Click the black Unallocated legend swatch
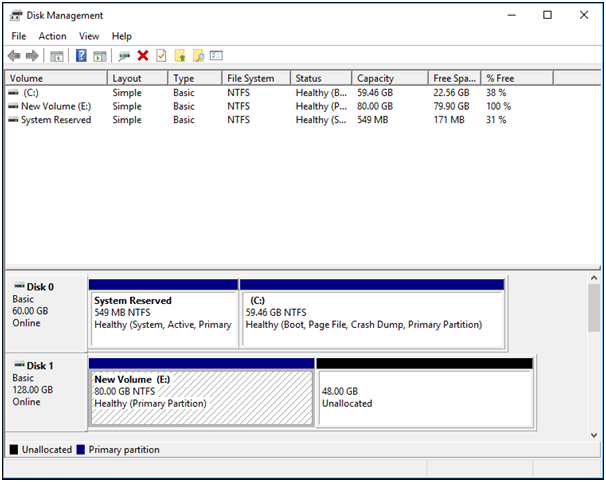Viewport: 606px width, 482px height. tap(14, 450)
